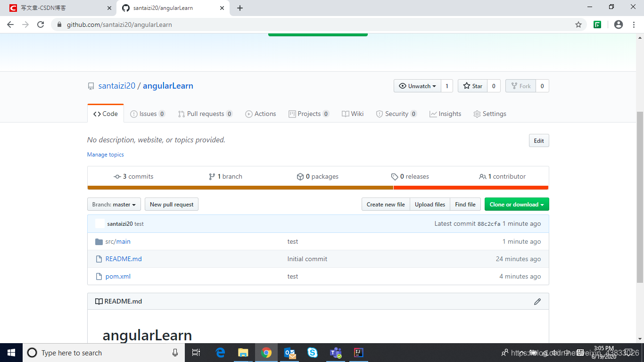Open the Actions tab
The width and height of the screenshot is (644, 362).
pyautogui.click(x=261, y=114)
